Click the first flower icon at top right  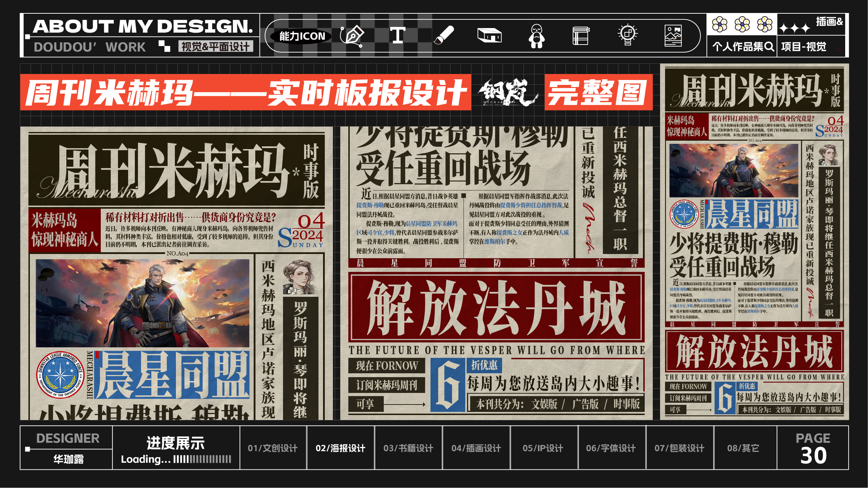(x=719, y=24)
